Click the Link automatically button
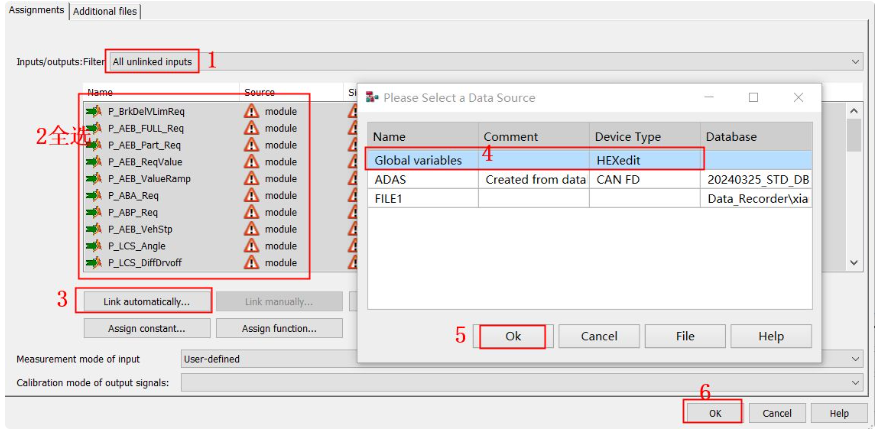 (144, 301)
